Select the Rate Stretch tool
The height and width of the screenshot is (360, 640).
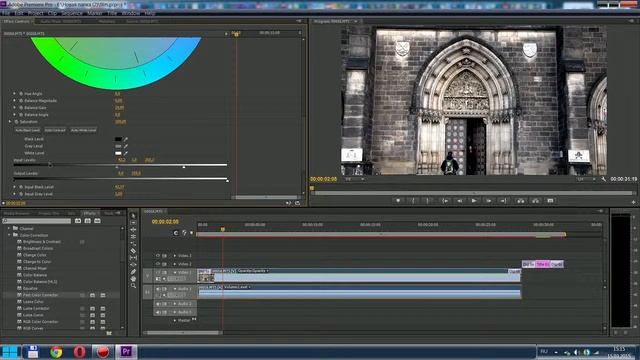tap(133, 244)
